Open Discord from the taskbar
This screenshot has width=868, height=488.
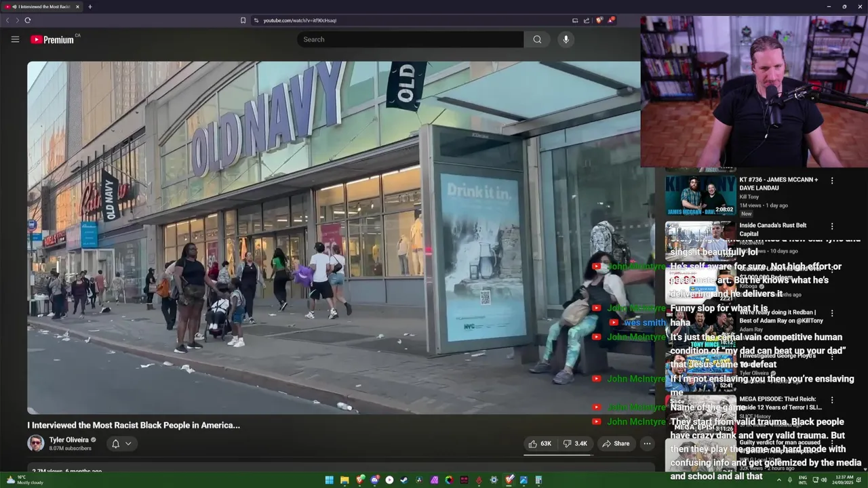(x=374, y=480)
